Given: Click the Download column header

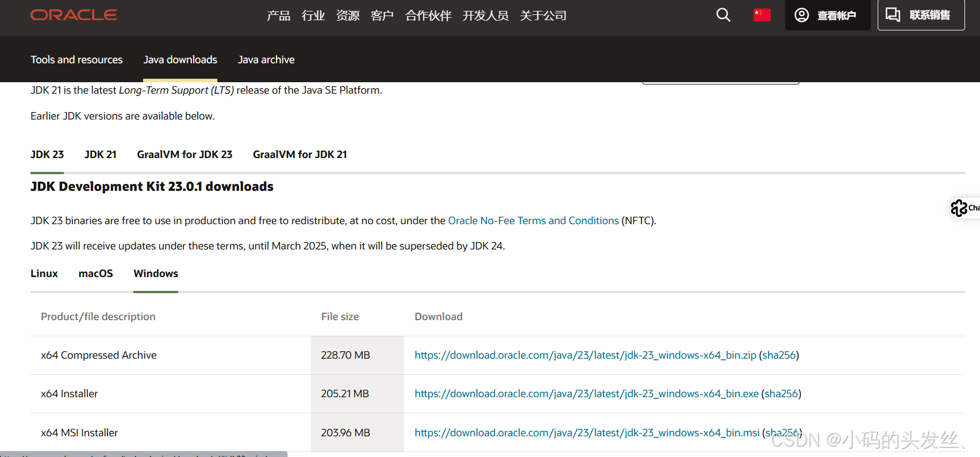Looking at the screenshot, I should click(x=439, y=317).
